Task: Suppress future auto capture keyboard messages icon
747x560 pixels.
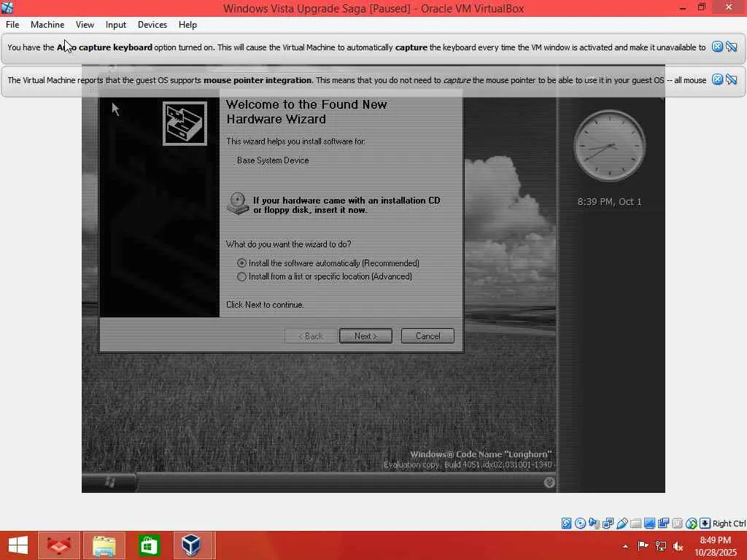Action: pyautogui.click(x=731, y=46)
